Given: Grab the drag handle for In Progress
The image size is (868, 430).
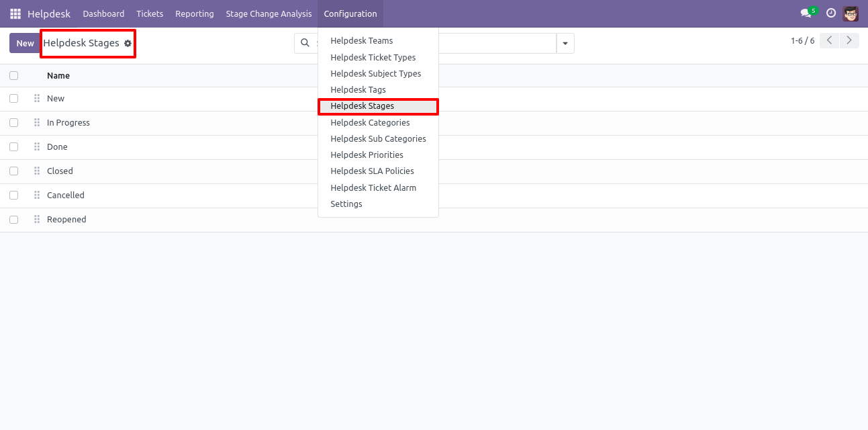Looking at the screenshot, I should (37, 123).
